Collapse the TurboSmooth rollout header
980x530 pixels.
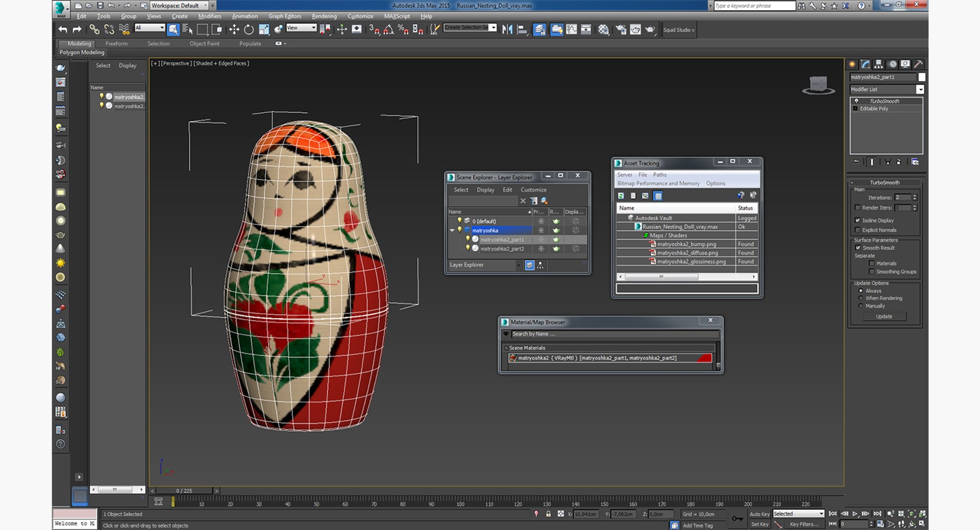tap(885, 182)
